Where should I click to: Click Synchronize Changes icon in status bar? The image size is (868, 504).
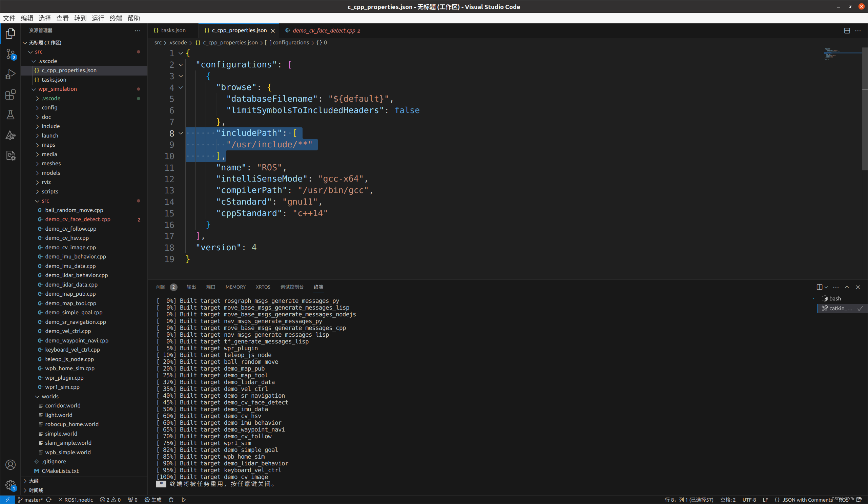coord(48,500)
